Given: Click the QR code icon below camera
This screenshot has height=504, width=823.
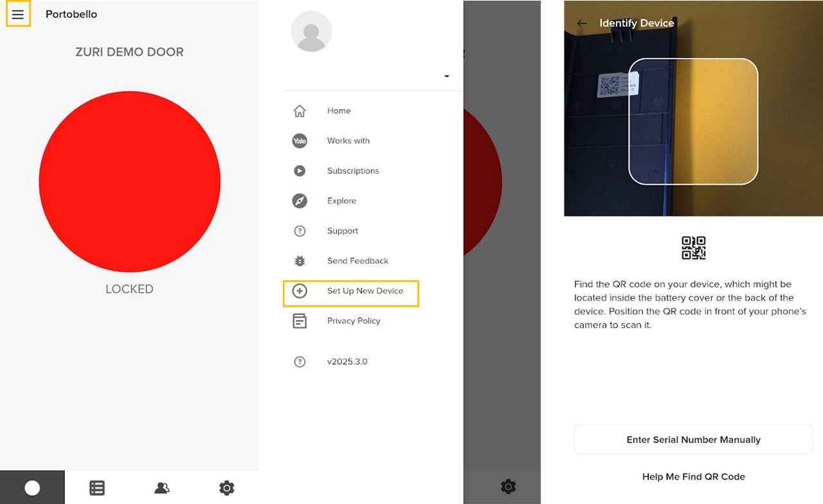Looking at the screenshot, I should pos(693,248).
